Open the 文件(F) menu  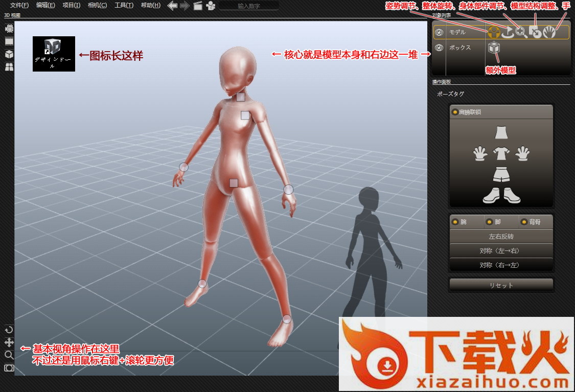(x=19, y=5)
